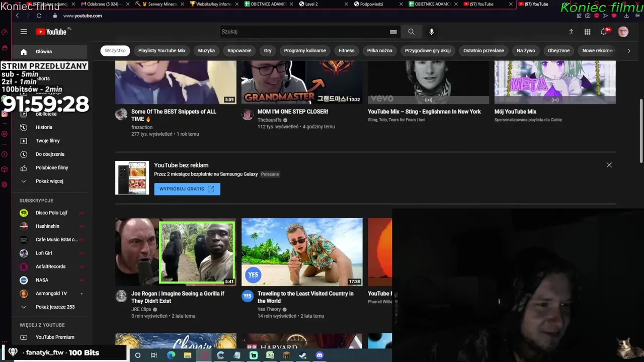Screen dimensions: 644x362
Task: Click the magnifier search button
Action: tap(411, 32)
